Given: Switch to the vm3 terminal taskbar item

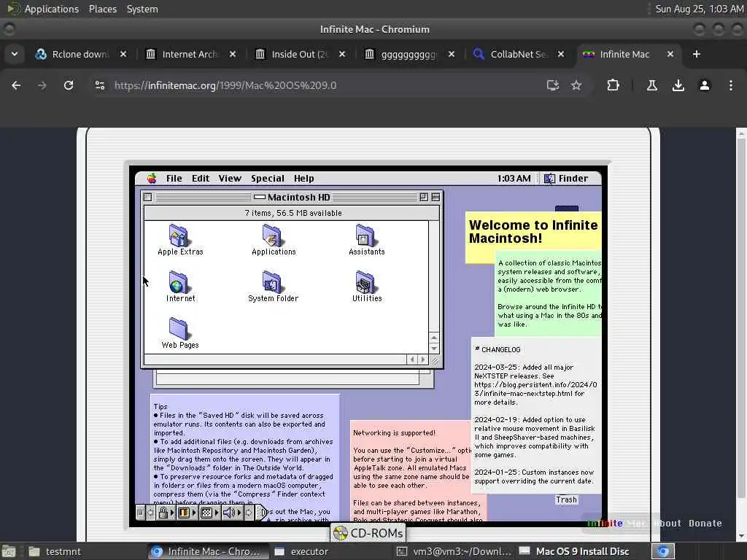Looking at the screenshot, I should click(454, 551).
